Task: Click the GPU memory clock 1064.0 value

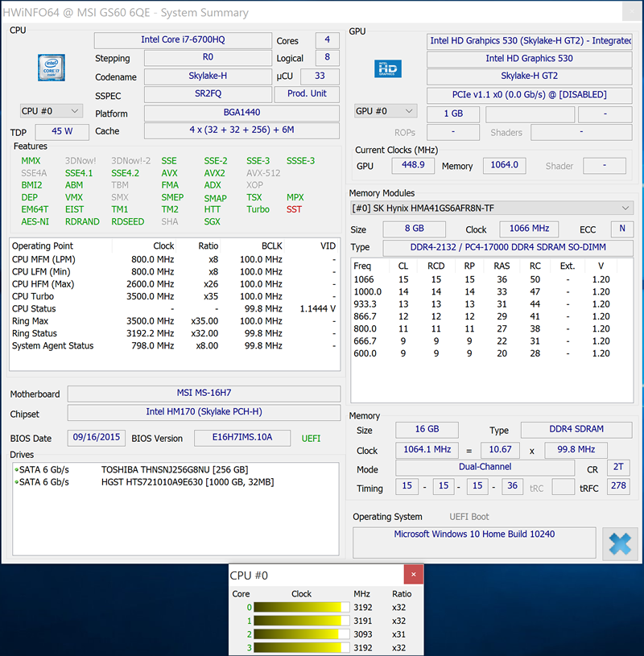Action: point(504,165)
